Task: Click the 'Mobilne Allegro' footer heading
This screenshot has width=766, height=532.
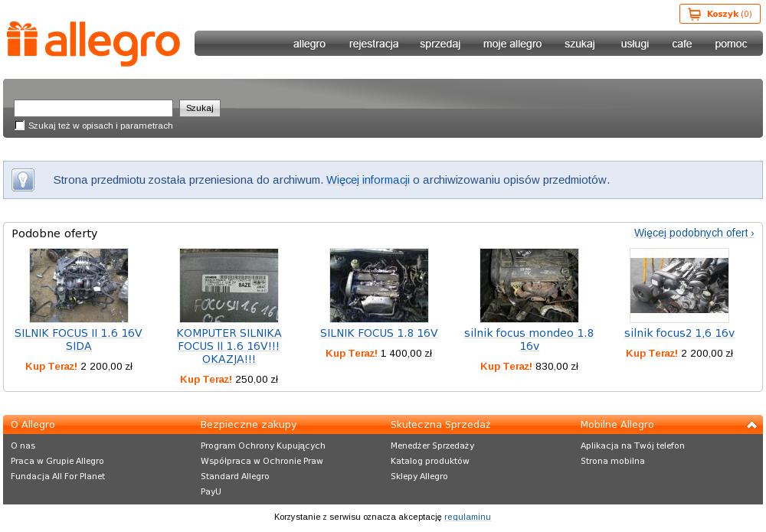Action: point(617,425)
